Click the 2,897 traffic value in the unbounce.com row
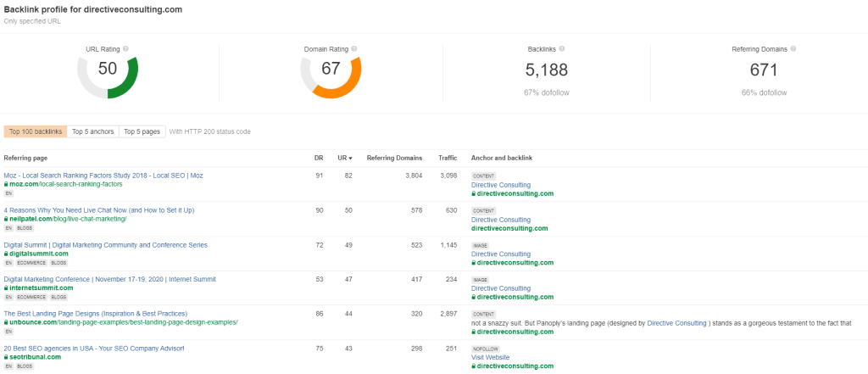Image resolution: width=868 pixels, height=374 pixels. [448, 314]
